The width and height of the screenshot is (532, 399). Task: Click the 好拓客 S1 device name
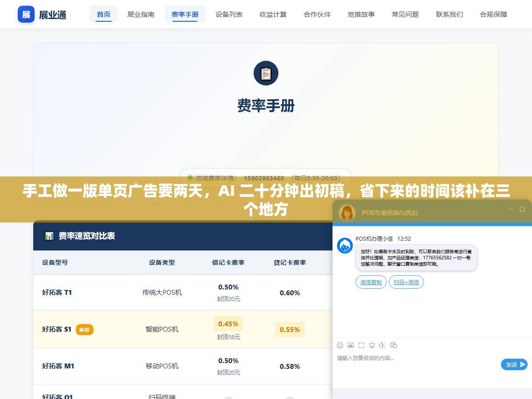[57, 329]
